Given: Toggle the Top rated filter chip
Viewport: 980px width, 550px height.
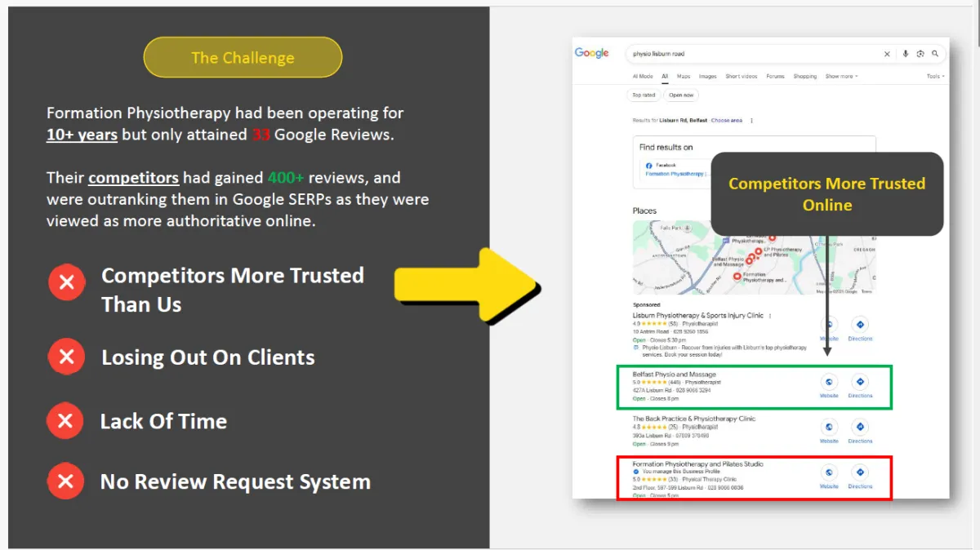Looking at the screenshot, I should (x=644, y=95).
